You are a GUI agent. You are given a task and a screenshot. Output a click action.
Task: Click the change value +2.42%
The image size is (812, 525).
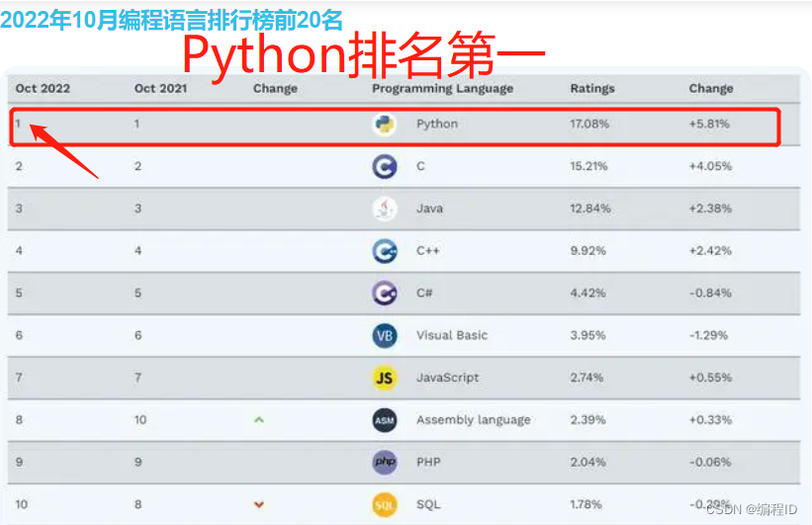click(x=710, y=251)
